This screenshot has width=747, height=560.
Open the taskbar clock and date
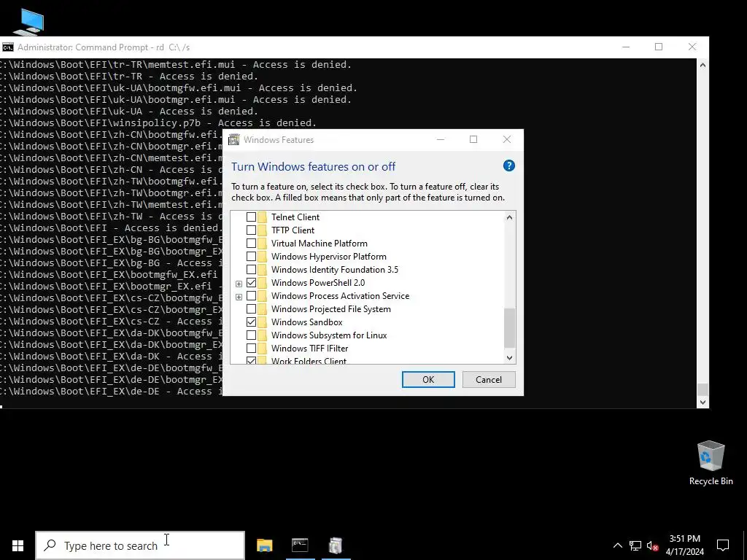click(684, 545)
